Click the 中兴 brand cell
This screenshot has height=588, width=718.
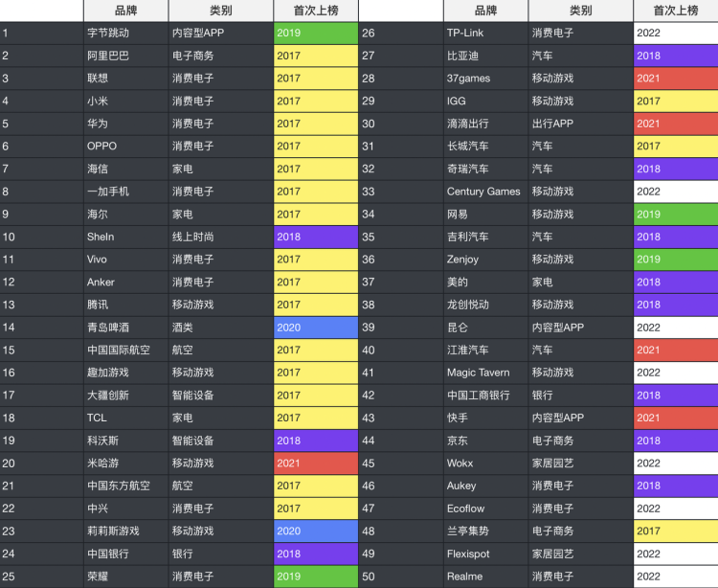pyautogui.click(x=126, y=509)
